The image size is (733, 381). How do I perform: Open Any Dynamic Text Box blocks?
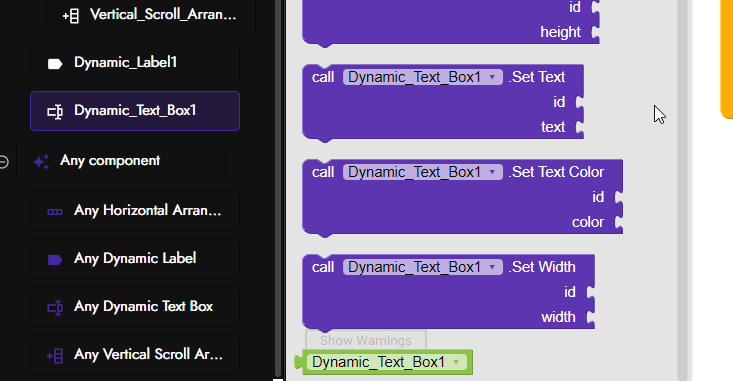135,307
